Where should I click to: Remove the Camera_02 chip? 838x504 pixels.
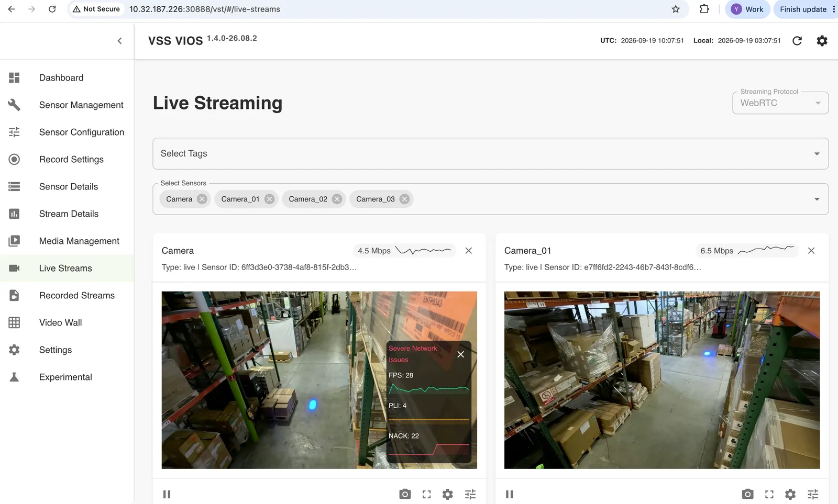(337, 199)
